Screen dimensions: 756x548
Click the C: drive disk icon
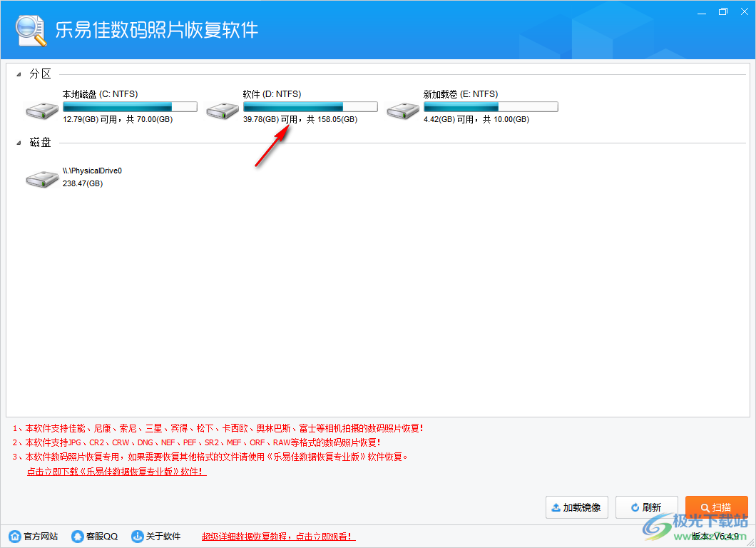(x=42, y=111)
